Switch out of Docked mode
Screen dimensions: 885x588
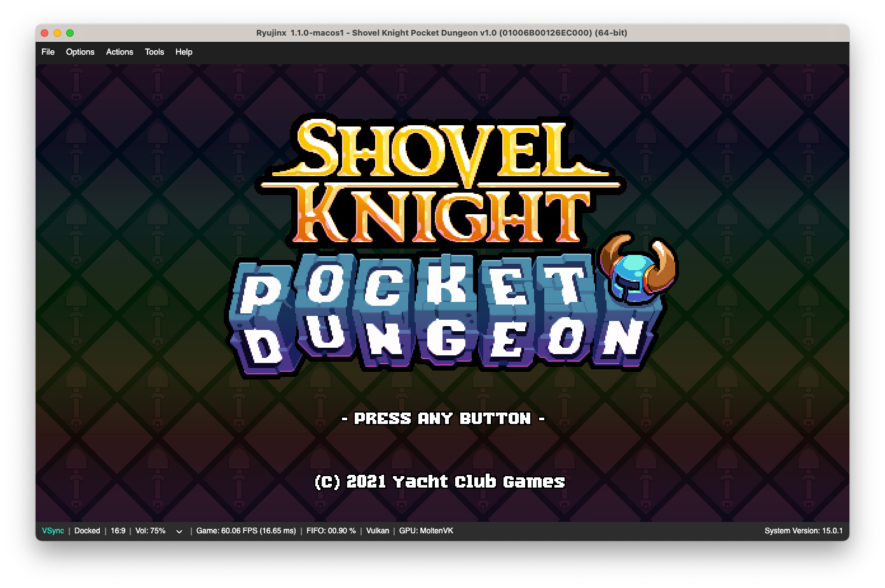click(x=86, y=530)
